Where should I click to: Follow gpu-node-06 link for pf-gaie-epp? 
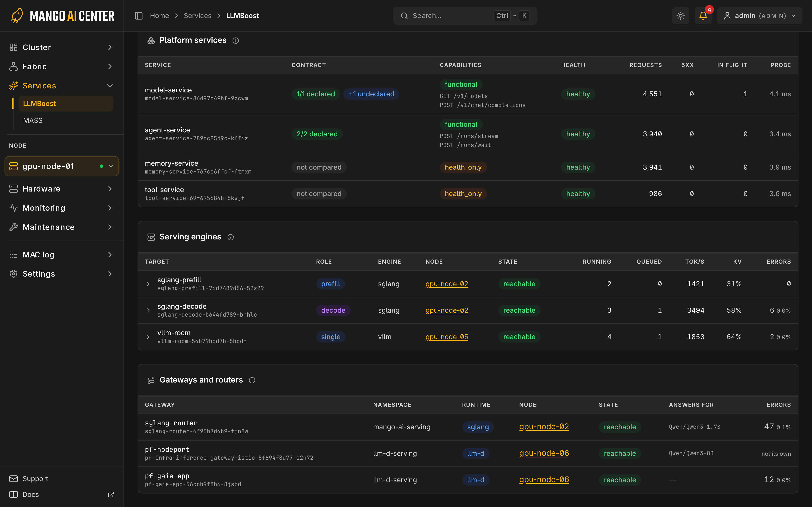point(544,480)
